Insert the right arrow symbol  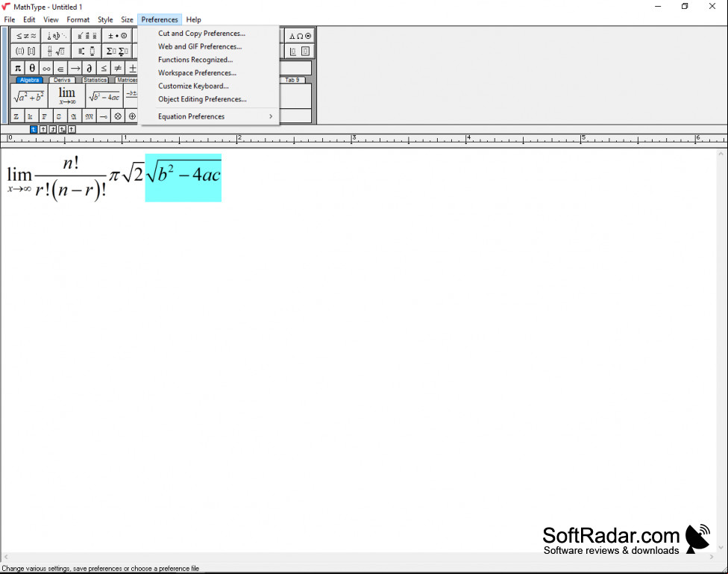(x=75, y=69)
